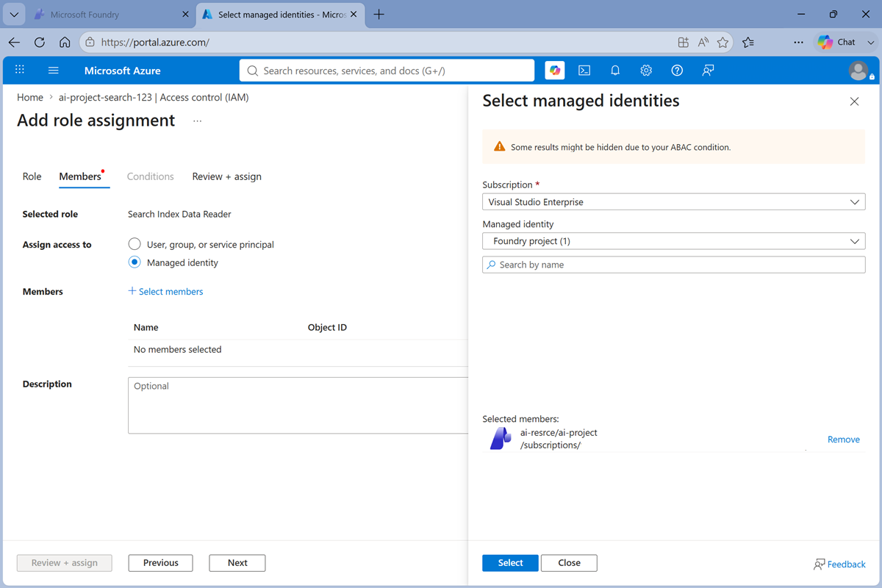Screen dimensions: 882x588
Task: Refresh the browser page
Action: [x=40, y=43]
